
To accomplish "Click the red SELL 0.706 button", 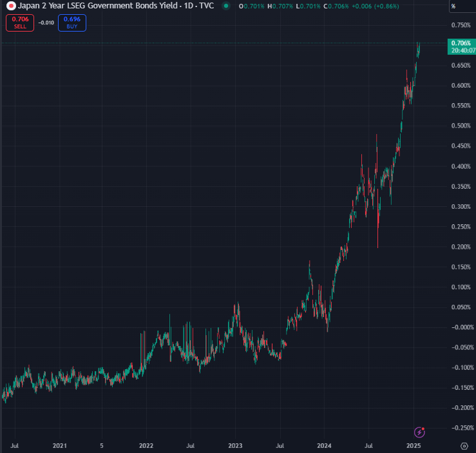I will click(20, 23).
